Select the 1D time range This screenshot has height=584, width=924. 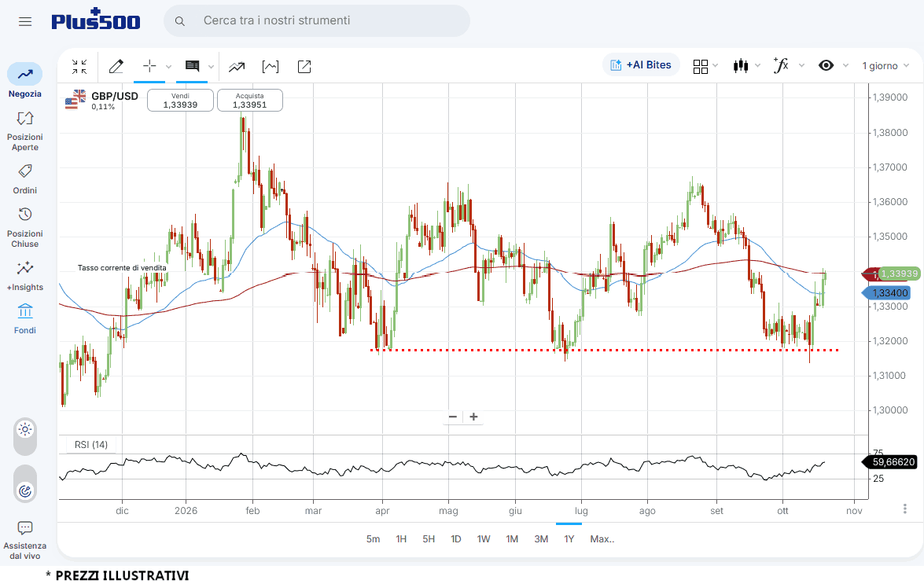tap(455, 538)
